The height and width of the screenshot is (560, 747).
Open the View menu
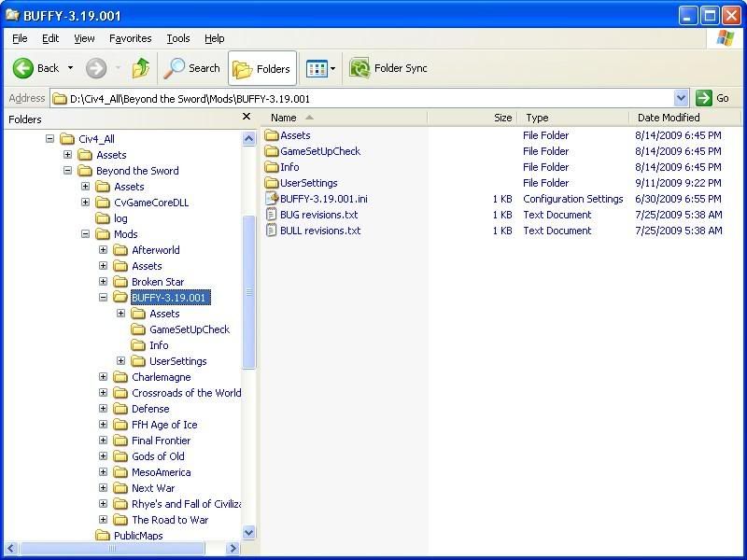tap(84, 38)
